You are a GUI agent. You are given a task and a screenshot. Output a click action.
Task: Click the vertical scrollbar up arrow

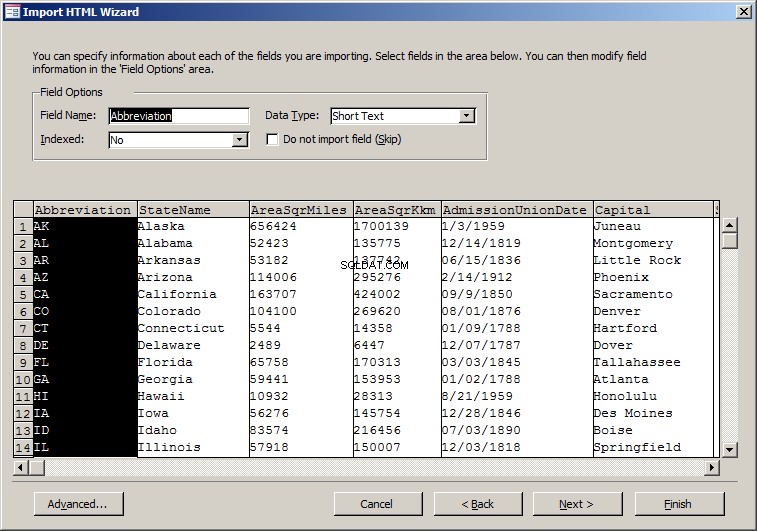pos(729,225)
